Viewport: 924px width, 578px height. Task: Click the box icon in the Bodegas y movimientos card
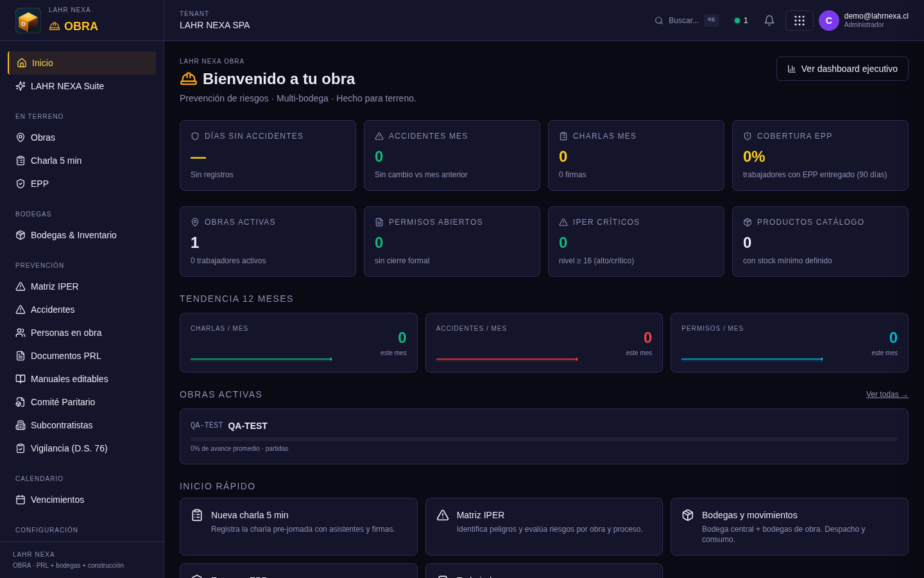(688, 515)
